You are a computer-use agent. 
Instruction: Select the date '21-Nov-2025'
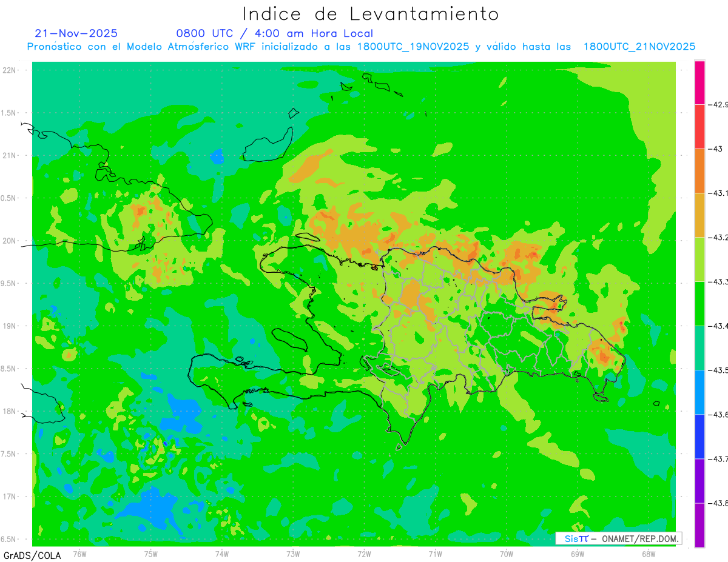76,33
